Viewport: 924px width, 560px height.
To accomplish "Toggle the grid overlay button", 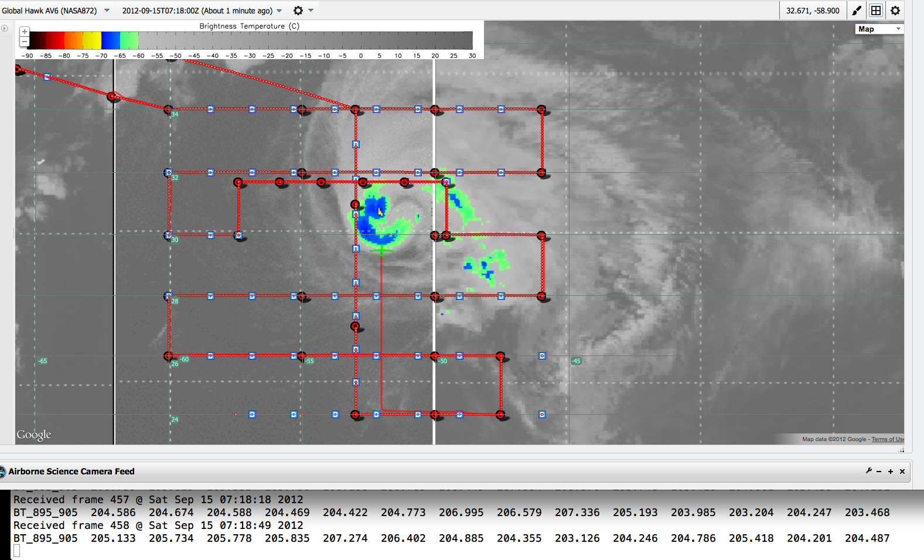I will pos(876,11).
